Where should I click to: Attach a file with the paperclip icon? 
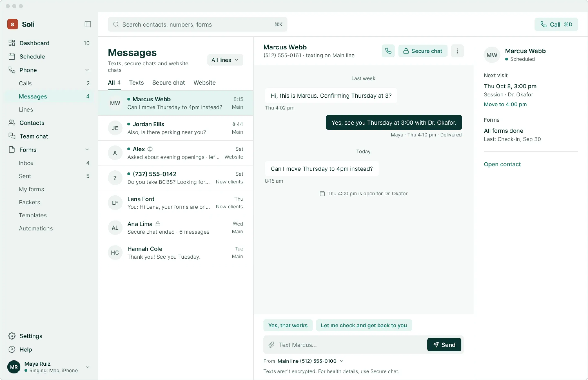[272, 345]
